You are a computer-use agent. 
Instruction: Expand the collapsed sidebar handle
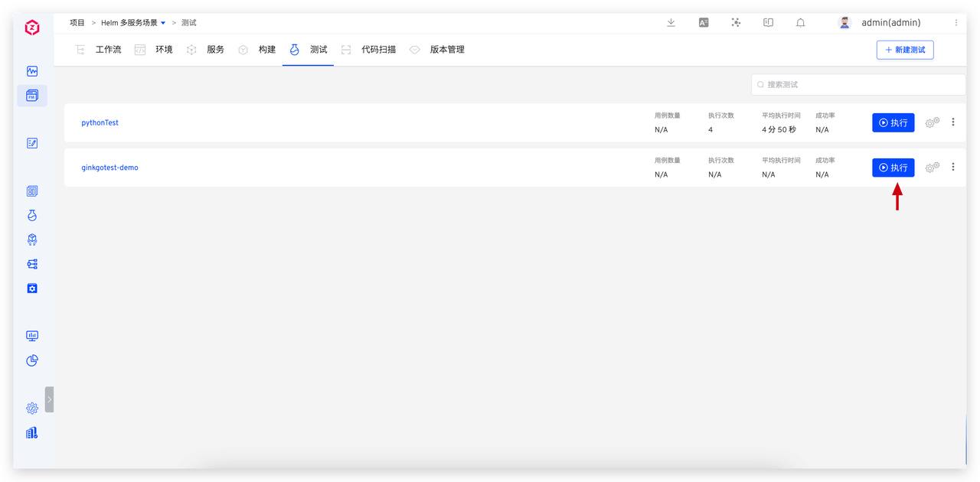50,399
